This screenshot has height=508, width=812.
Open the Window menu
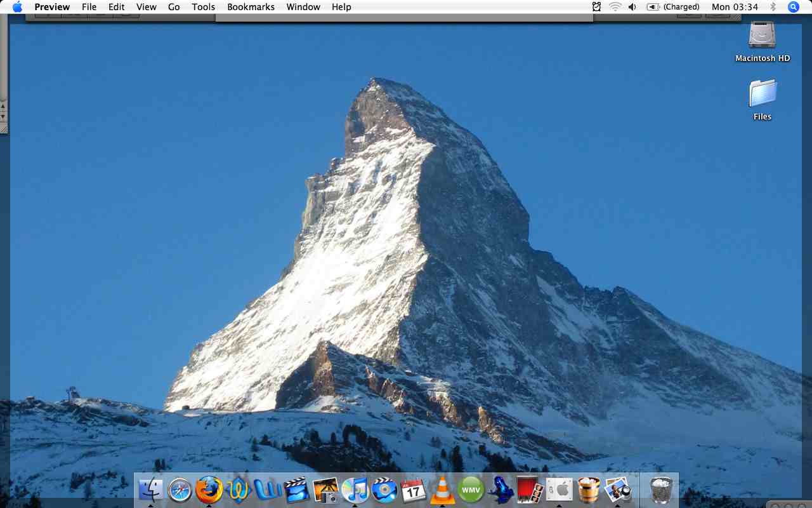[303, 7]
